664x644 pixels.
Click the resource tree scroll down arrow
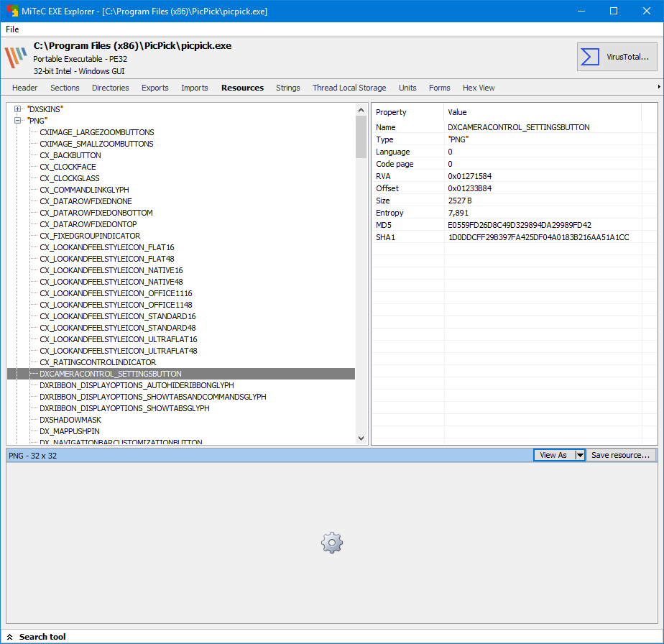click(361, 438)
